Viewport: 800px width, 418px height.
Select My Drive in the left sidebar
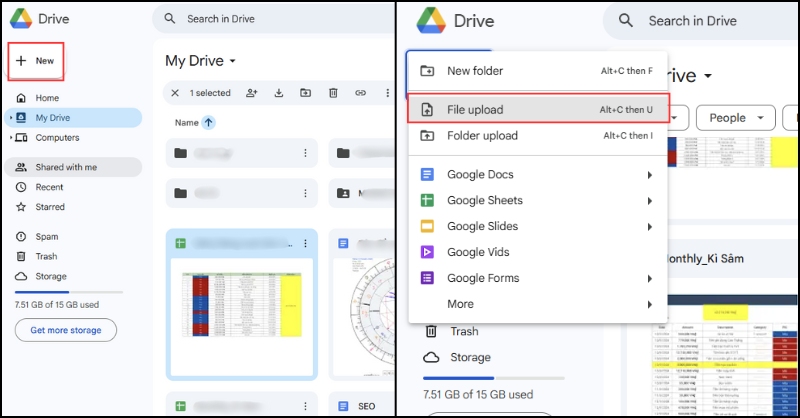click(x=73, y=118)
